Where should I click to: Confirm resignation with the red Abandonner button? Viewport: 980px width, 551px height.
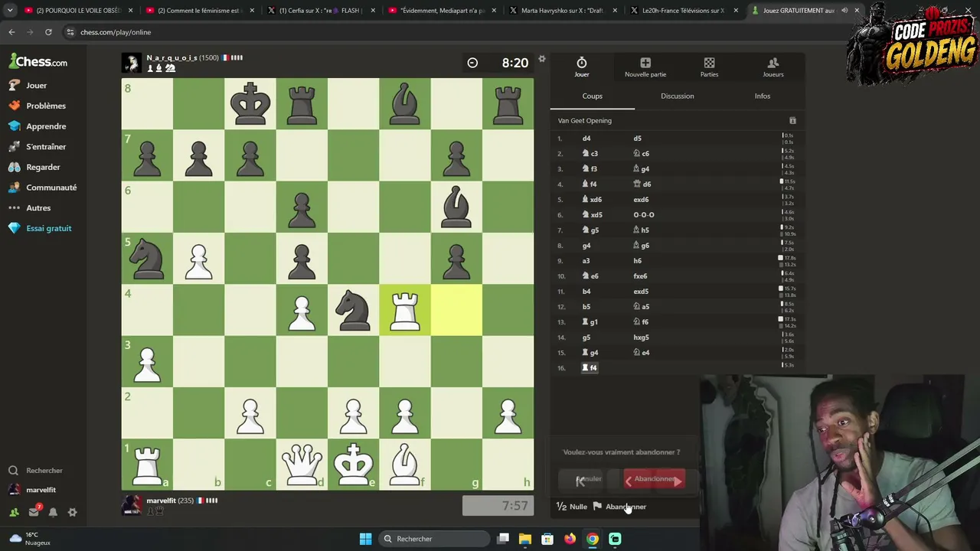click(655, 480)
